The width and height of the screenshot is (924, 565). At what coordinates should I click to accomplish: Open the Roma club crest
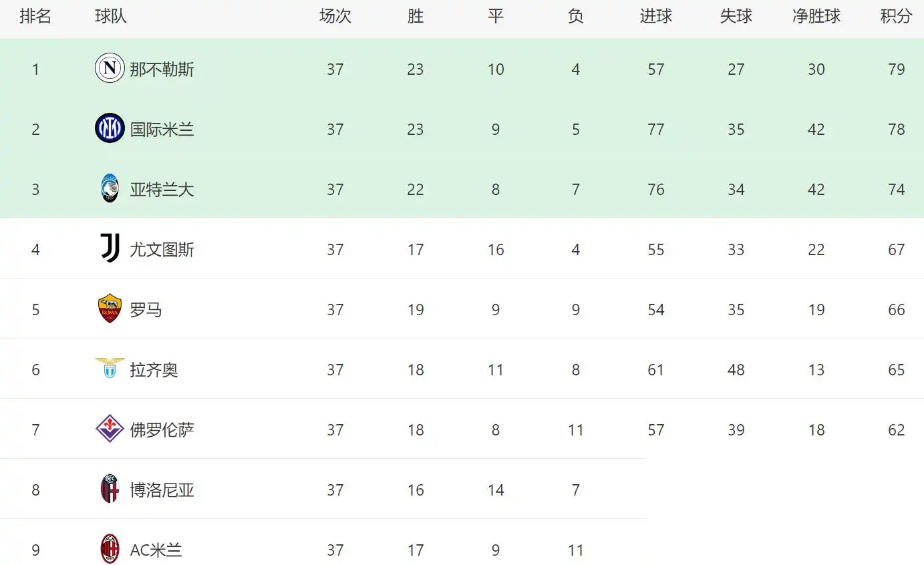tap(110, 309)
